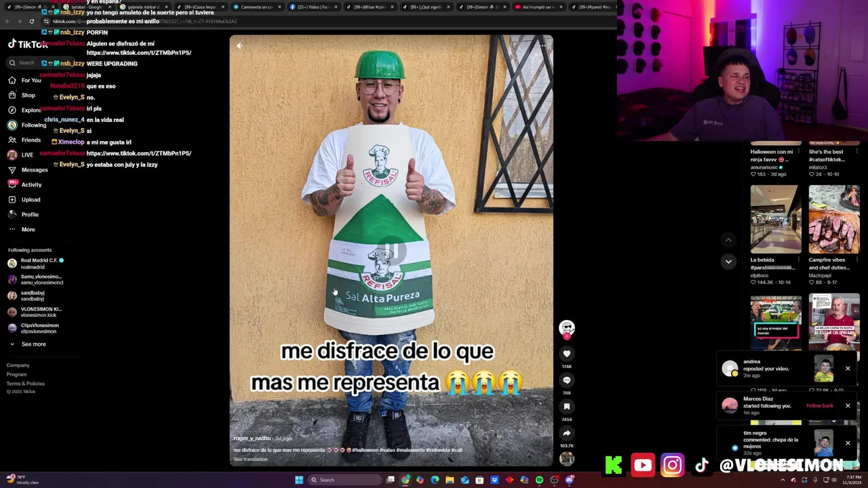Mute the video with the speaker icon
The image size is (868, 488).
pyautogui.click(x=239, y=45)
